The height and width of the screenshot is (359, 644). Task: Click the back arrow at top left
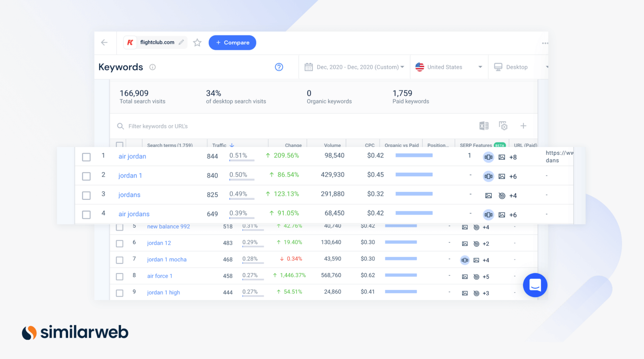pyautogui.click(x=104, y=43)
